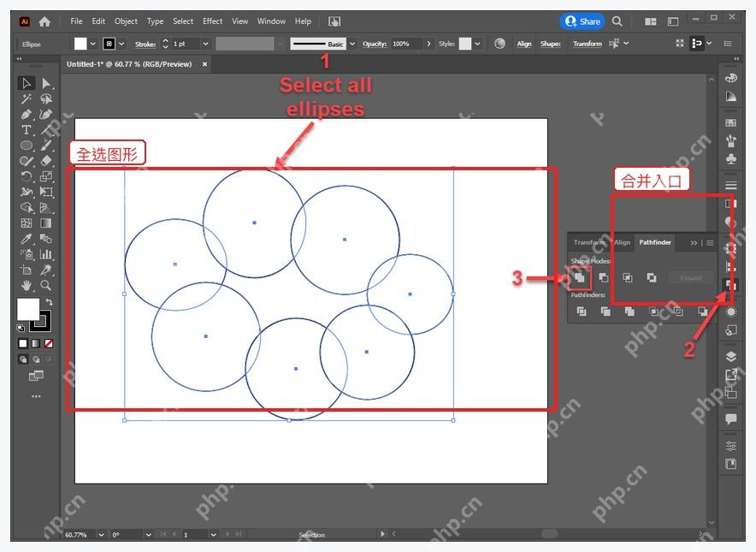The width and height of the screenshot is (756, 552).
Task: Select the Ellipse shape tool
Action: (x=27, y=145)
